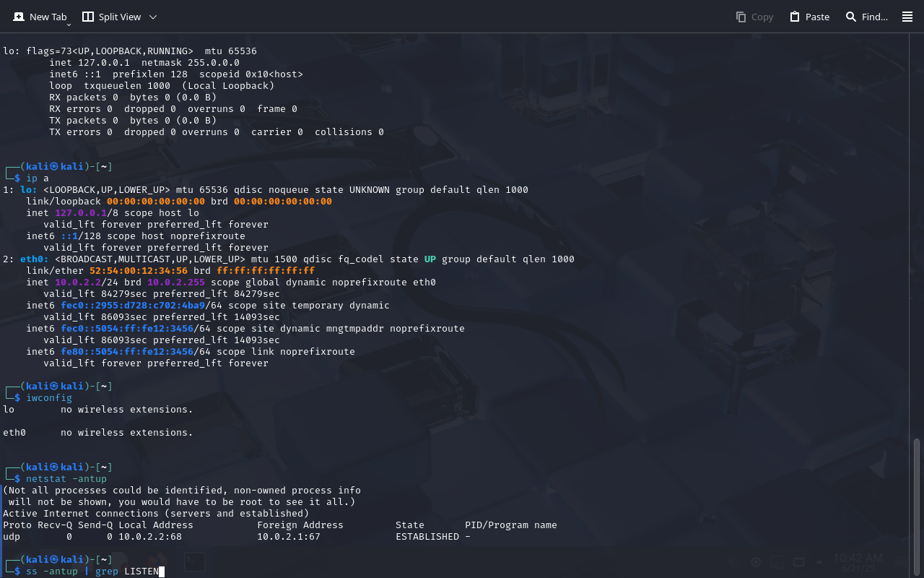Click the 'Local Address' column header
Viewport: 924px width, 578px height.
pos(156,525)
